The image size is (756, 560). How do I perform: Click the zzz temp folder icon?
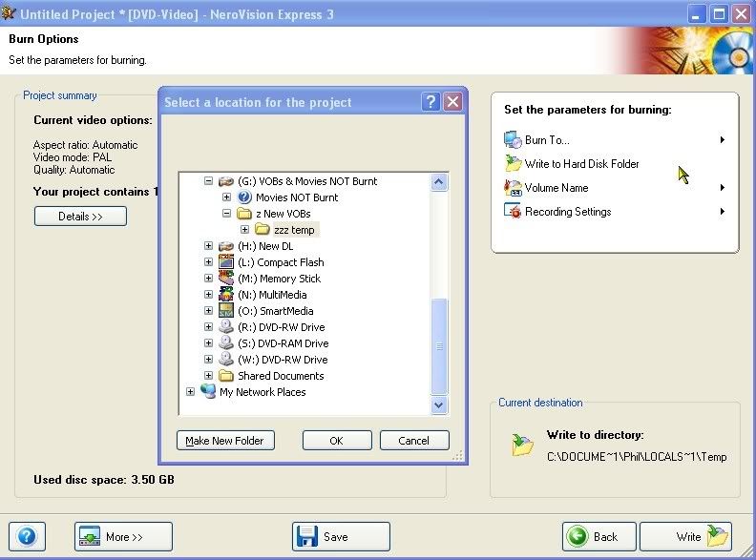(262, 230)
